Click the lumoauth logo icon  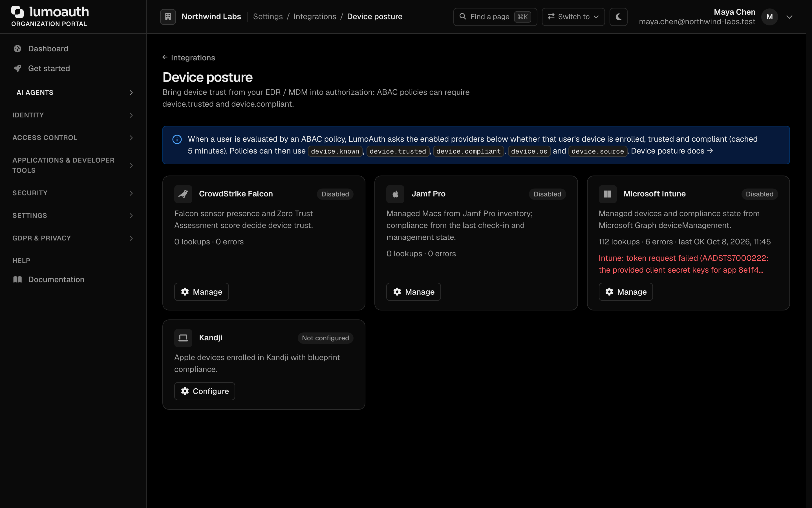click(x=17, y=12)
